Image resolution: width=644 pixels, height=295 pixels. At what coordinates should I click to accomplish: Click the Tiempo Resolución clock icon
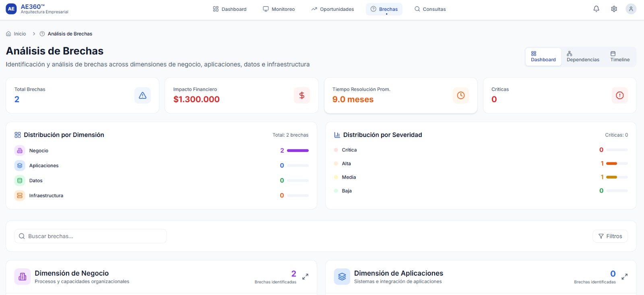tap(460, 96)
